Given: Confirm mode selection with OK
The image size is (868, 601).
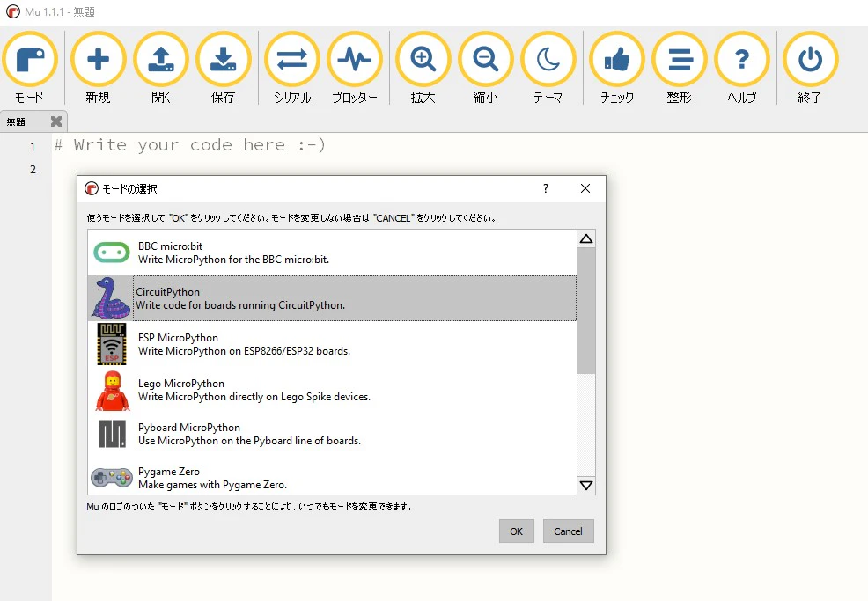Looking at the screenshot, I should (517, 531).
